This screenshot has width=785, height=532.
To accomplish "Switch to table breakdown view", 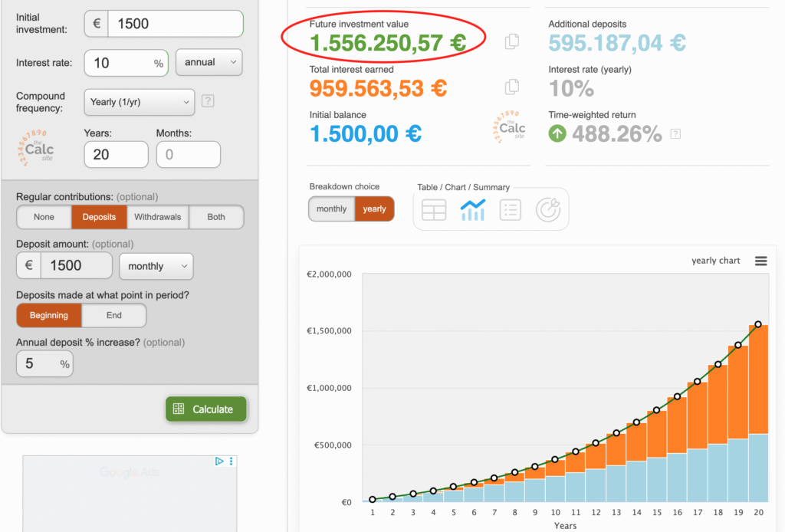I will click(x=434, y=209).
